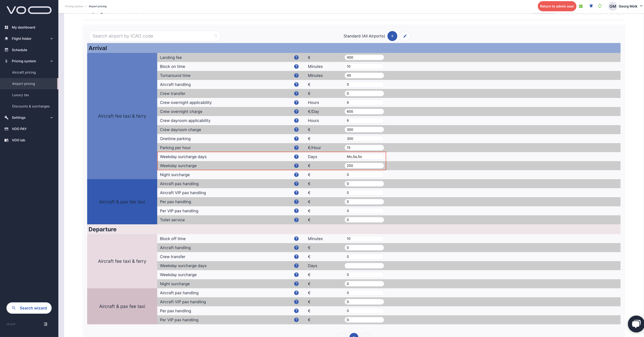This screenshot has height=337, width=644.
Task: Click the GM avatar
Action: pos(613,6)
